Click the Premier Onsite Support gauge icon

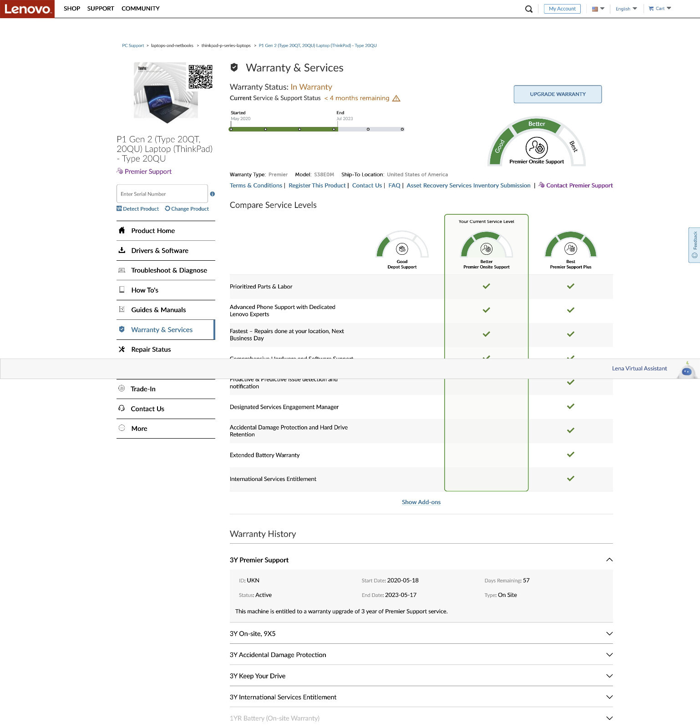[537, 147]
